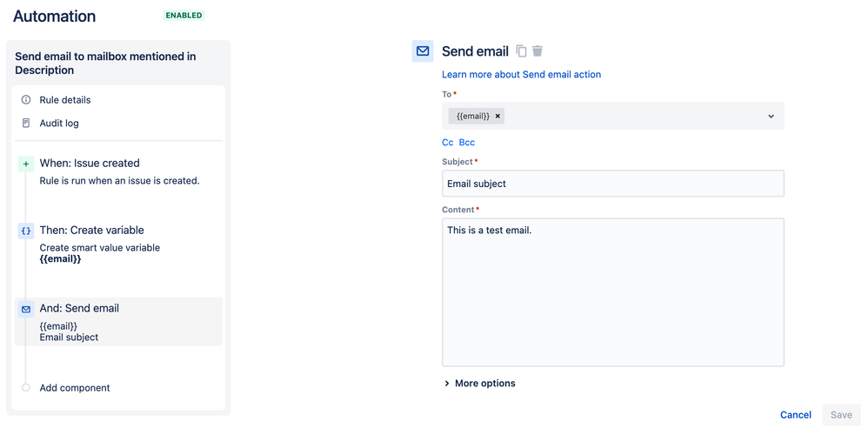
Task: Click the Automation page heading
Action: (x=54, y=16)
